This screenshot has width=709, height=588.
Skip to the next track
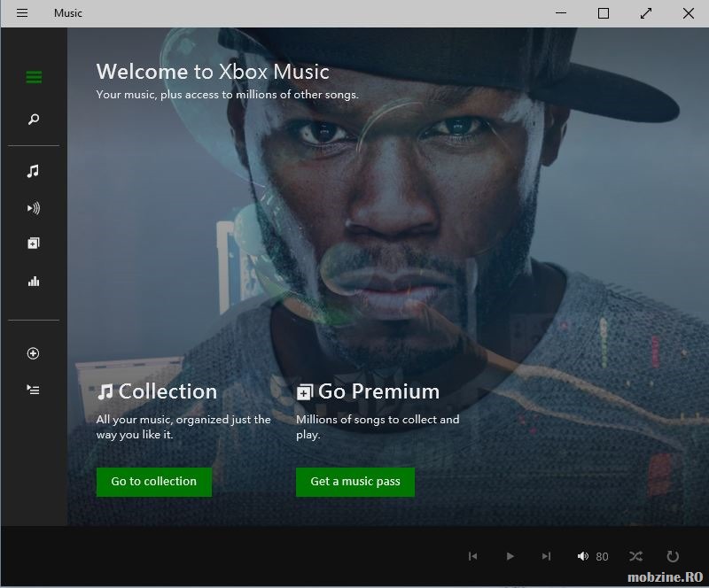point(546,556)
